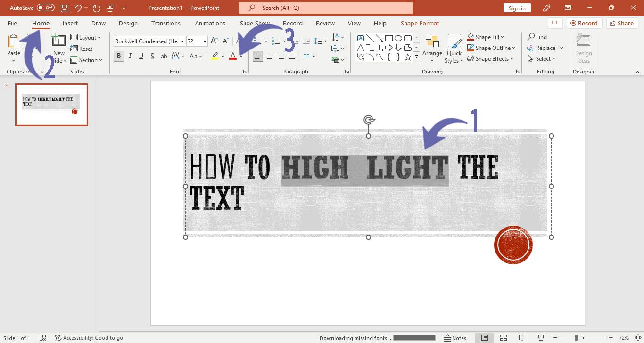This screenshot has height=343, width=644.
Task: Open the Shape Fill menu
Action: coord(485,37)
